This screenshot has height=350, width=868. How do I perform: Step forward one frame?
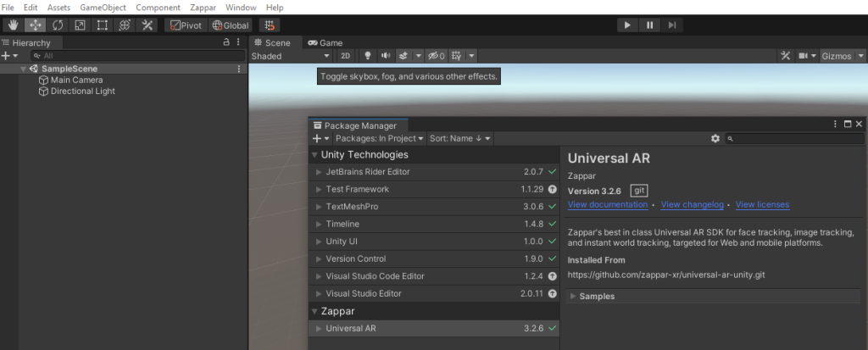pos(672,25)
